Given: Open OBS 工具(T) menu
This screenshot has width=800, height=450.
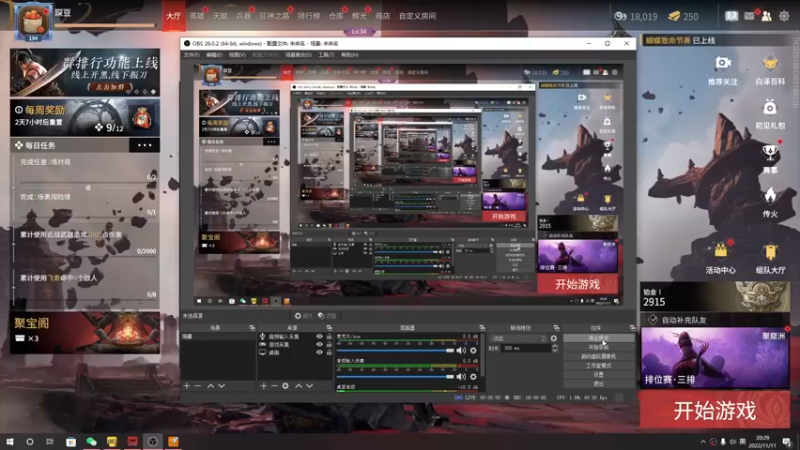Looking at the screenshot, I should [x=326, y=55].
